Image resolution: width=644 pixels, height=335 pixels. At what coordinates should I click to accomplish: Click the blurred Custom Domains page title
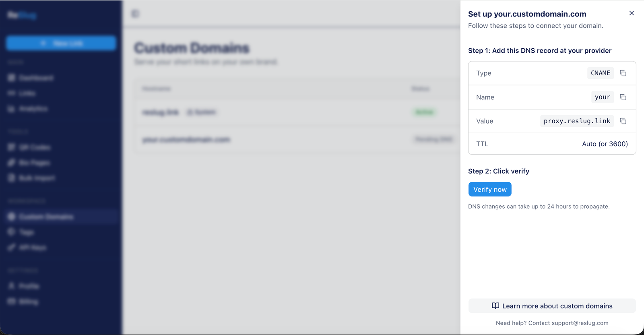(x=192, y=48)
